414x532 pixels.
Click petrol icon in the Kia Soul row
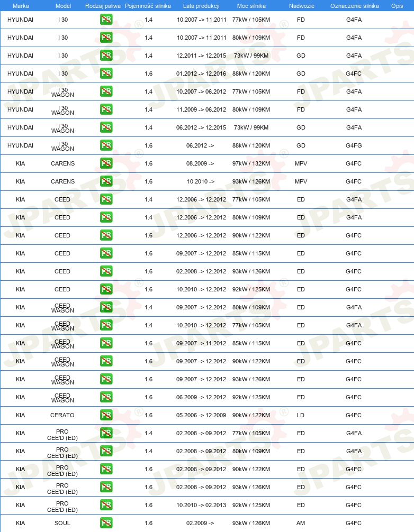tap(106, 523)
